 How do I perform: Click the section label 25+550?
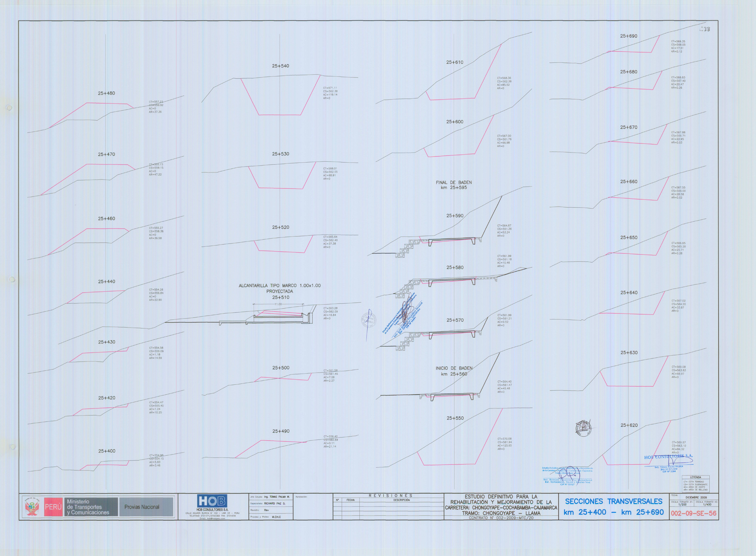[455, 418]
